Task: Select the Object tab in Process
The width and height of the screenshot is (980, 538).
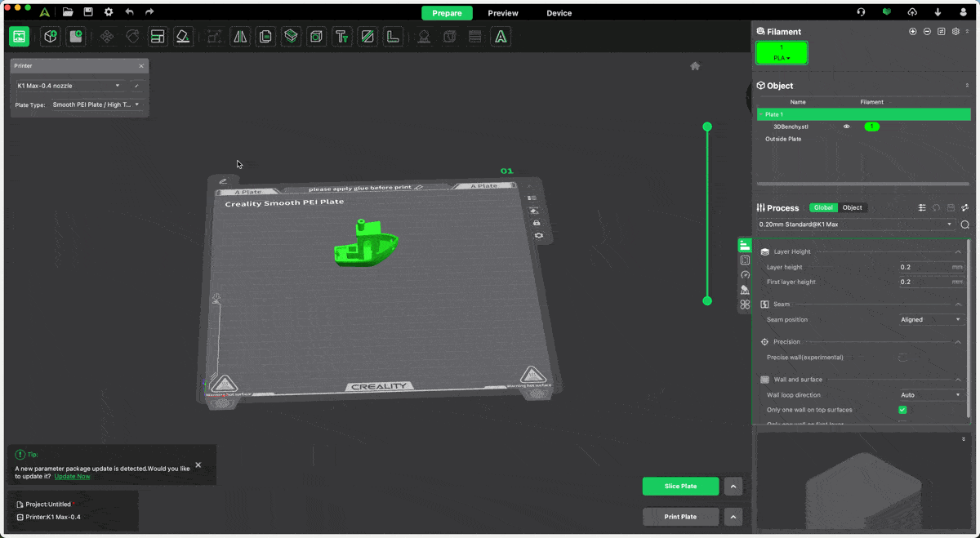Action: tap(852, 207)
